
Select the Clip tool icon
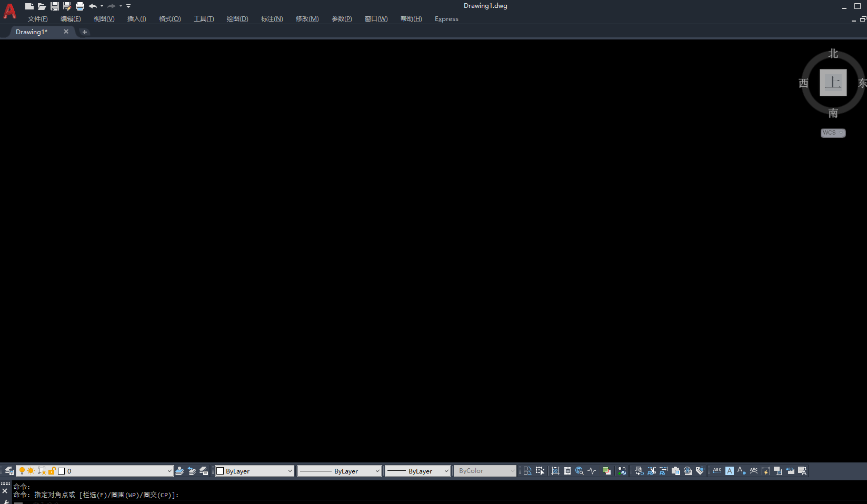click(x=651, y=470)
